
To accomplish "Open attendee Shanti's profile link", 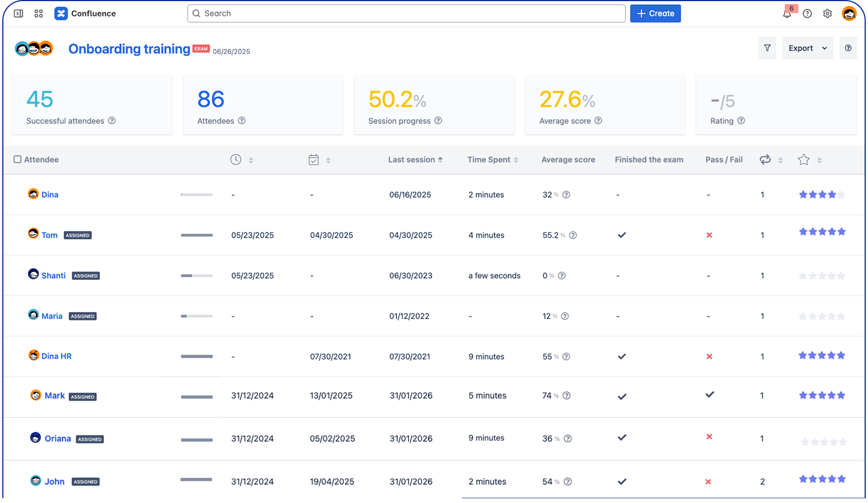I will pyautogui.click(x=53, y=276).
